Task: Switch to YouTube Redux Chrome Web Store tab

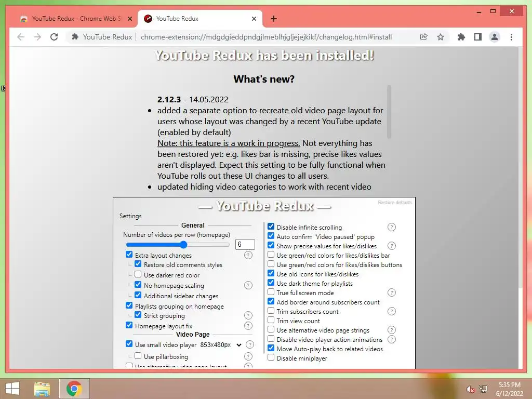Action: click(76, 19)
